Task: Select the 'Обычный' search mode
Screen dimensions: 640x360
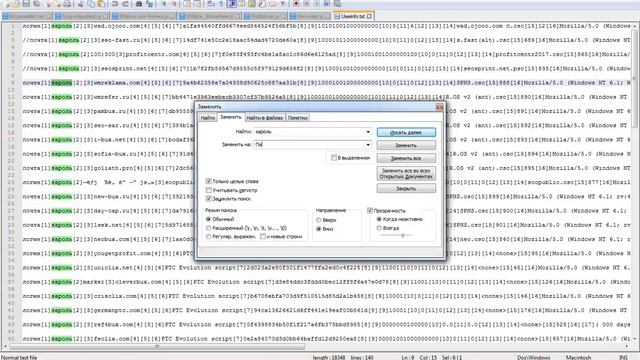Action: (209, 219)
